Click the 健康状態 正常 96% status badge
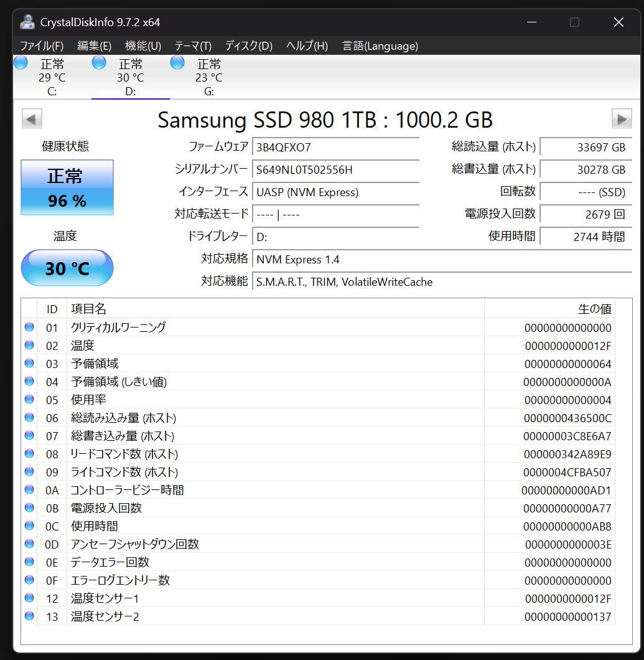644x660 pixels. coord(67,187)
